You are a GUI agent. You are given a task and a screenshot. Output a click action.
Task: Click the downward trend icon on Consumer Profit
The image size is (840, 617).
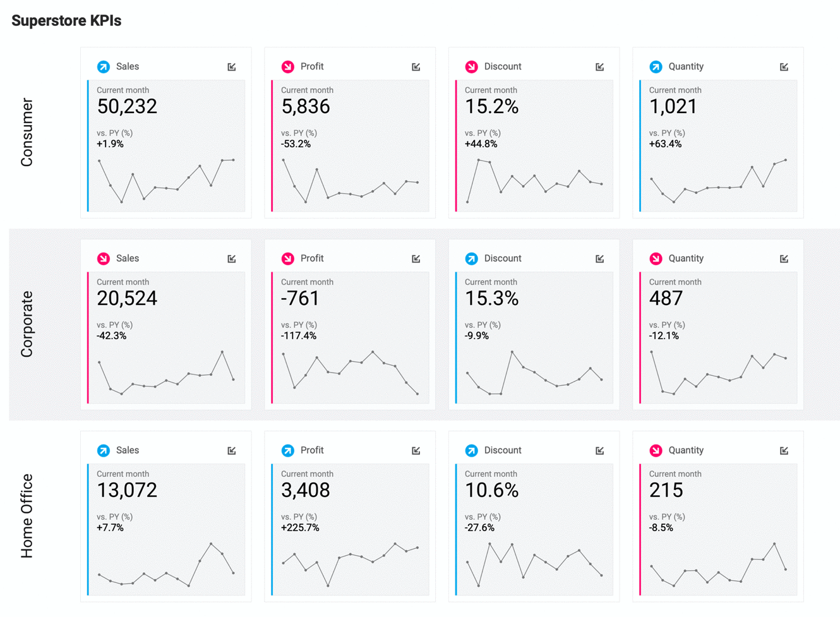[287, 66]
